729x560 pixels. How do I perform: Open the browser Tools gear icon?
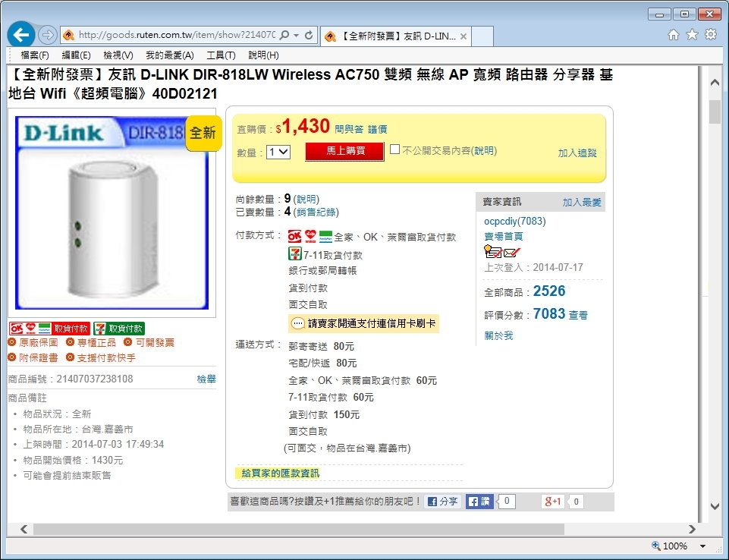(x=711, y=35)
